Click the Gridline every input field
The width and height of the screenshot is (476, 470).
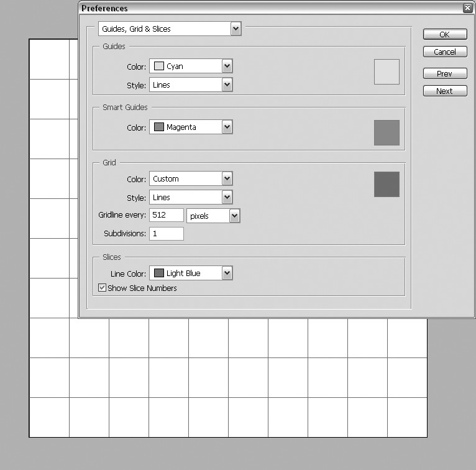point(167,215)
